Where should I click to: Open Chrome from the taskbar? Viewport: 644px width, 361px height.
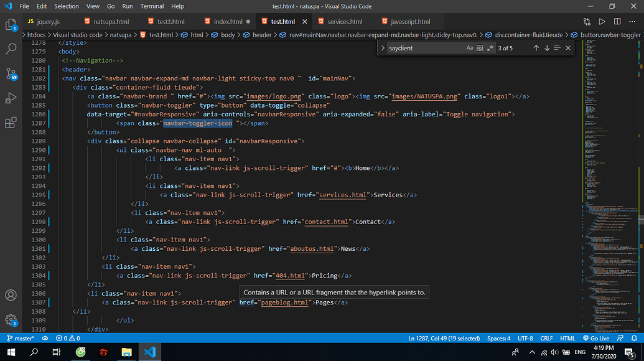(x=80, y=352)
